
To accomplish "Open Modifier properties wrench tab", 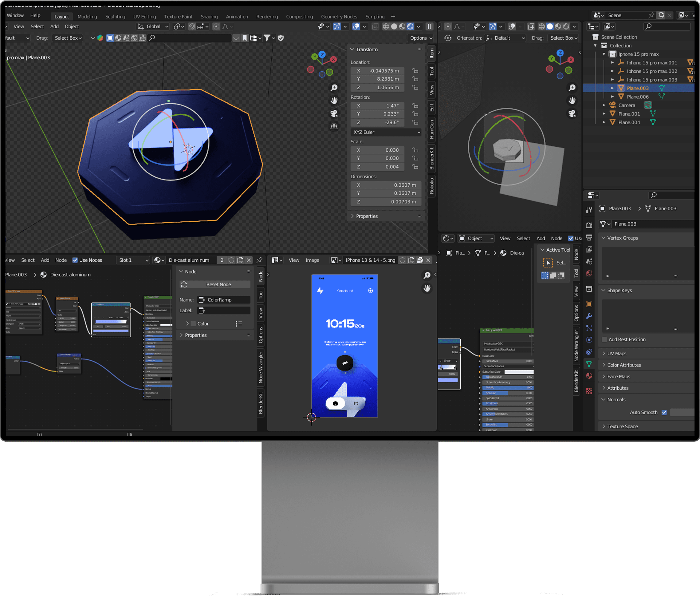I will (x=589, y=316).
